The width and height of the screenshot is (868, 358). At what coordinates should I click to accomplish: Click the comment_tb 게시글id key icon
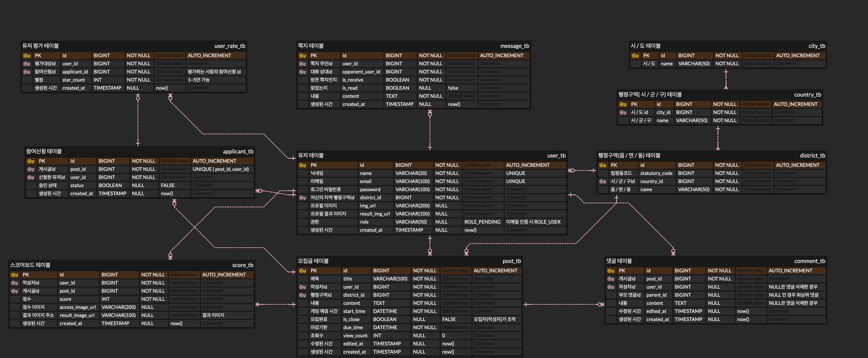pyautogui.click(x=611, y=279)
